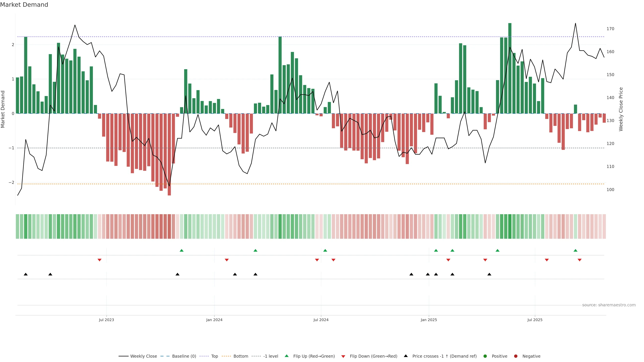Click the last red Flip Down triangle marker
Image resolution: width=644 pixels, height=362 pixels.
click(x=579, y=260)
